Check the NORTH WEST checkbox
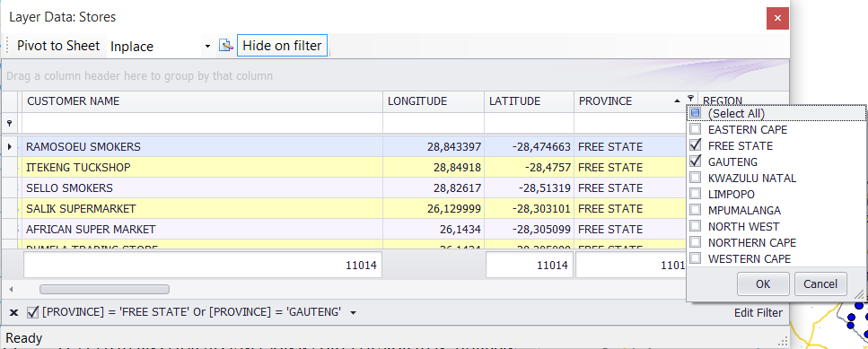This screenshot has width=868, height=349. point(696,226)
